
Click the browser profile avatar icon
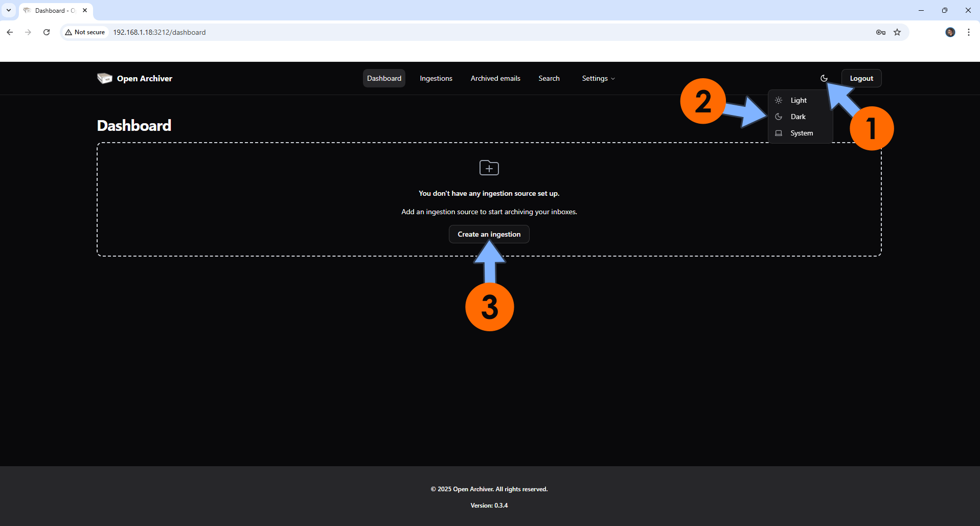tap(950, 32)
